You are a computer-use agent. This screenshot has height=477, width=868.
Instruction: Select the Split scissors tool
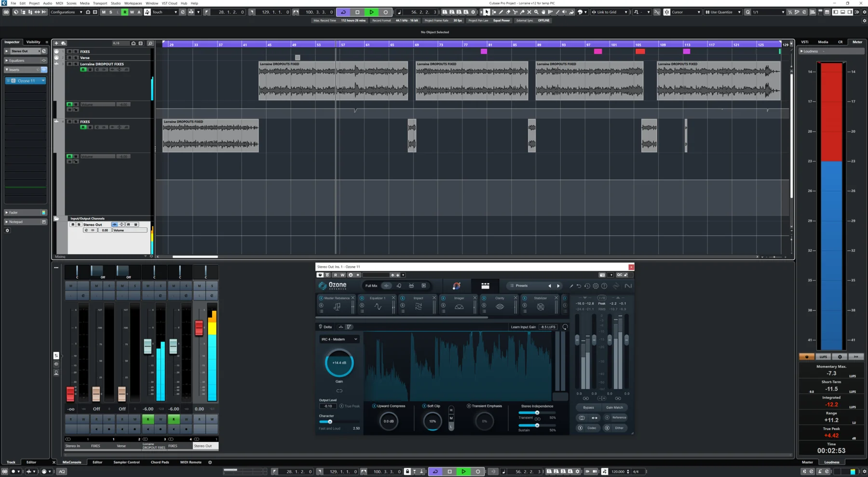(515, 12)
